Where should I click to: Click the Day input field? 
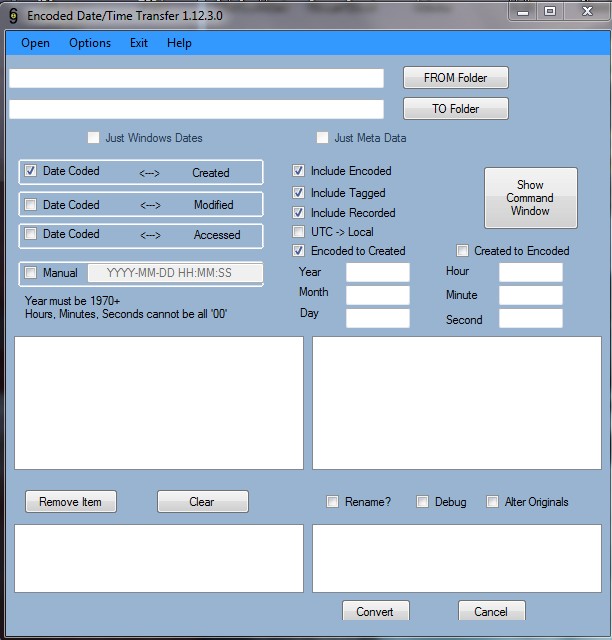click(x=378, y=318)
